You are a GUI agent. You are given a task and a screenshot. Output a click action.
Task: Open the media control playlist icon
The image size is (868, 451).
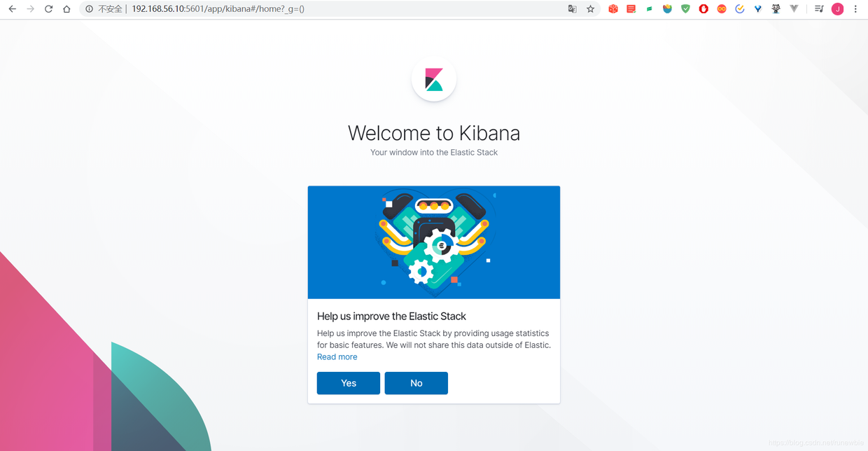point(819,9)
